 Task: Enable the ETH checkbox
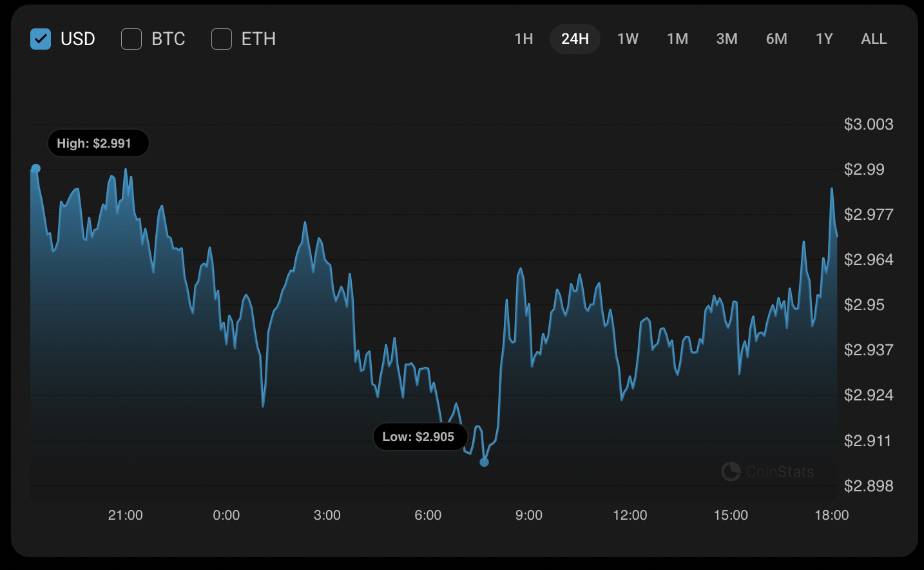[222, 39]
